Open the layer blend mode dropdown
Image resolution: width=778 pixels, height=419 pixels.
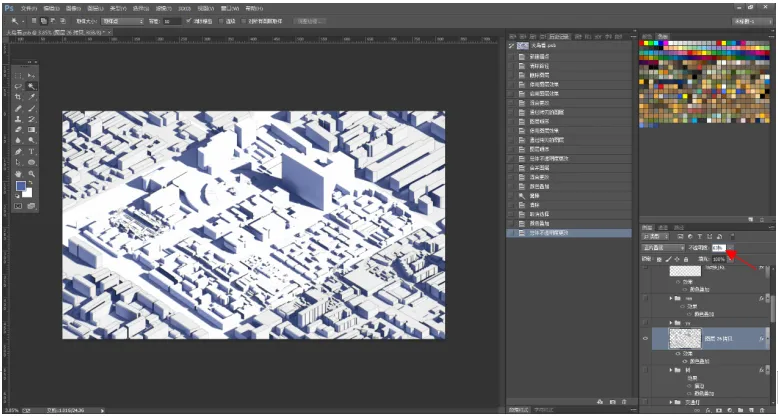pyautogui.click(x=663, y=247)
